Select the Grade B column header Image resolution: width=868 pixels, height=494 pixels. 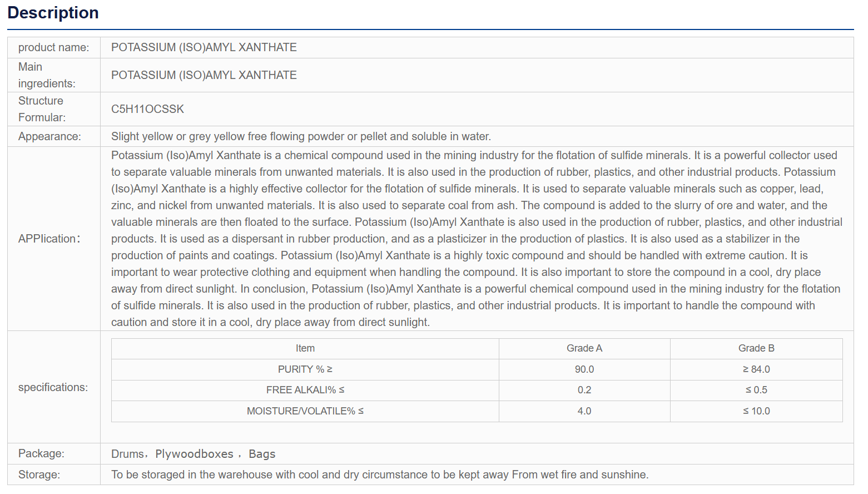pyautogui.click(x=756, y=348)
